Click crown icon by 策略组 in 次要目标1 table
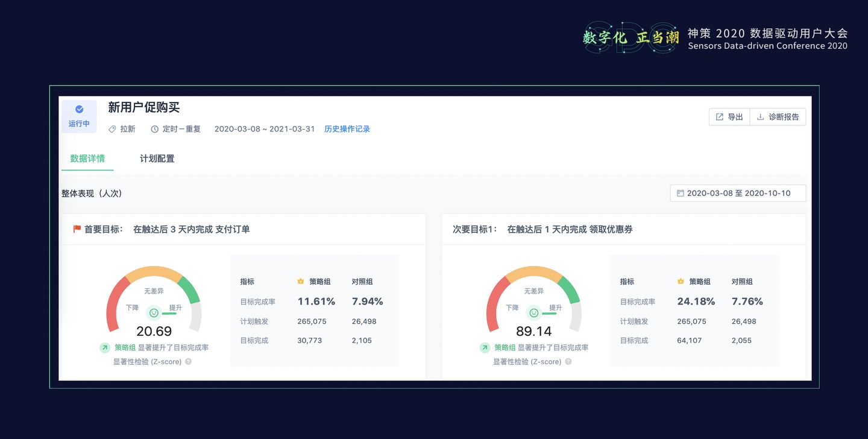The width and height of the screenshot is (868, 439). pos(681,282)
